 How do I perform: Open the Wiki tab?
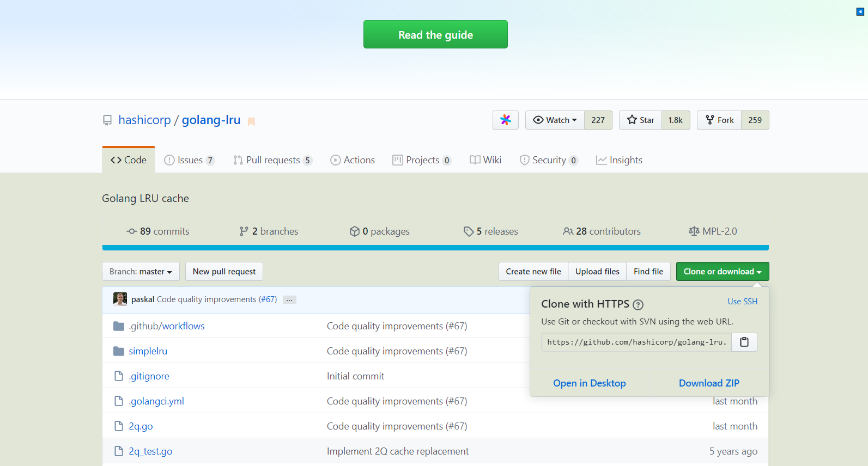click(x=485, y=160)
